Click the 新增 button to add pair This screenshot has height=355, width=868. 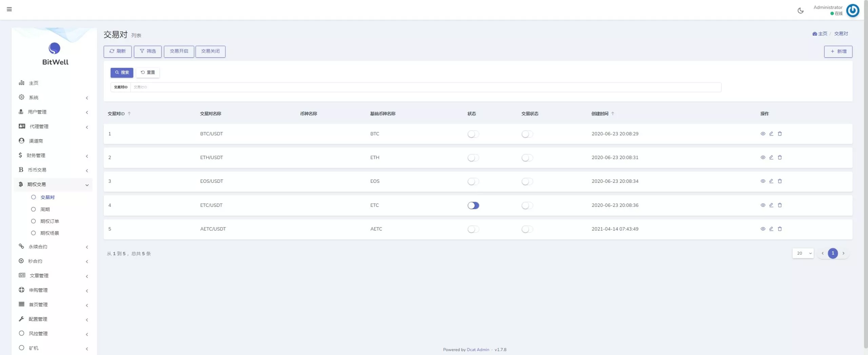[838, 52]
